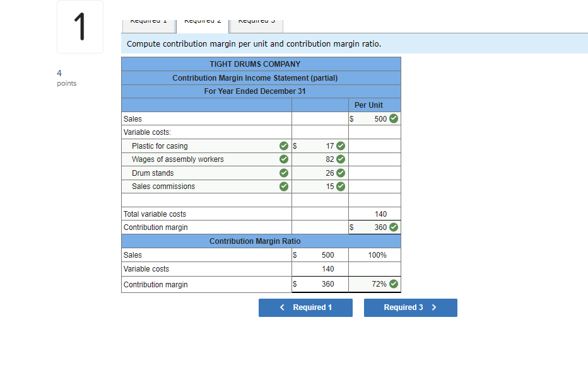The width and height of the screenshot is (588, 373).
Task: Click the Variable costs: row label
Action: click(147, 132)
